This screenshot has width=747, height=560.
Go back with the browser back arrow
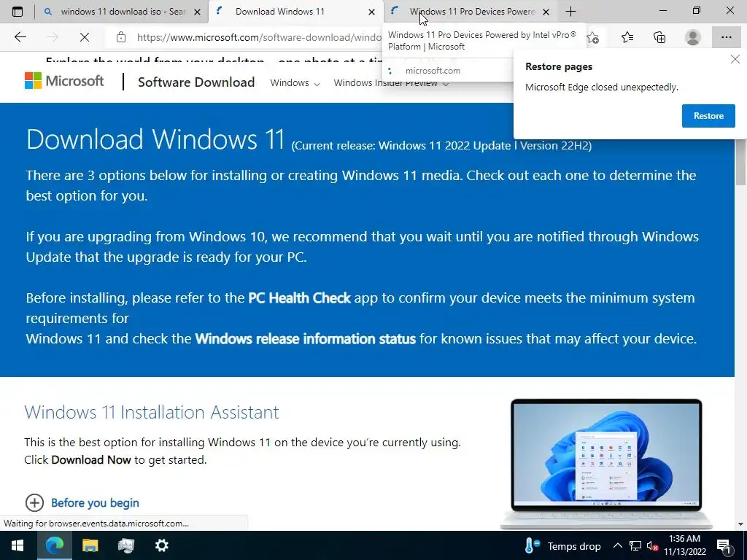tap(20, 37)
